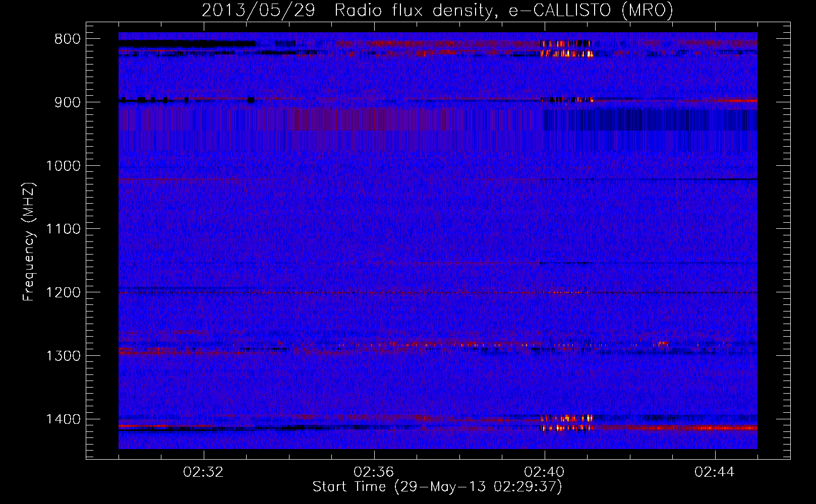Click the 02:44 time tick label
816x504 pixels.
[x=715, y=472]
